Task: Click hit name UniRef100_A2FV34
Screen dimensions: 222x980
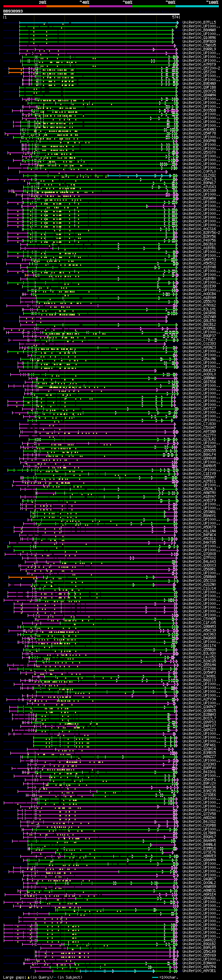Action: tap(199, 699)
